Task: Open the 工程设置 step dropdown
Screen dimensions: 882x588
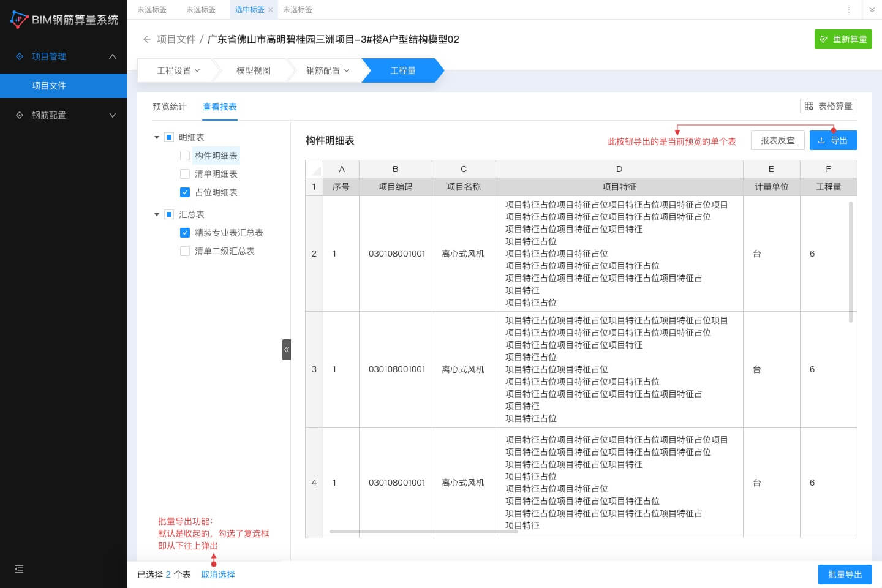Action: pos(178,70)
